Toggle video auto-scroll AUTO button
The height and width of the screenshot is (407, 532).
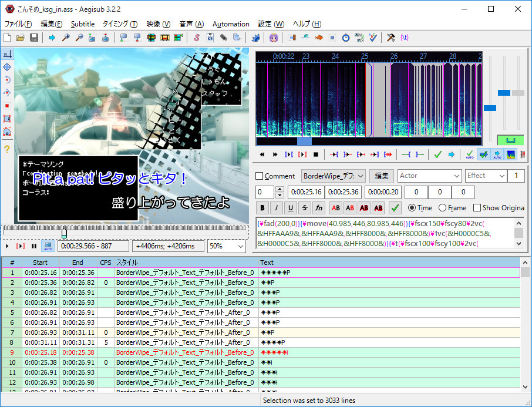pos(48,246)
